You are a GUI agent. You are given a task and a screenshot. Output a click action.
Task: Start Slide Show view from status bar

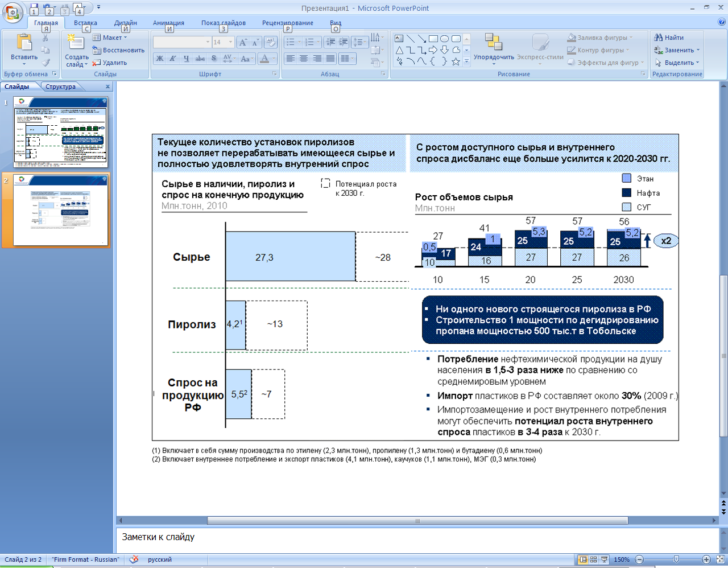[604, 559]
